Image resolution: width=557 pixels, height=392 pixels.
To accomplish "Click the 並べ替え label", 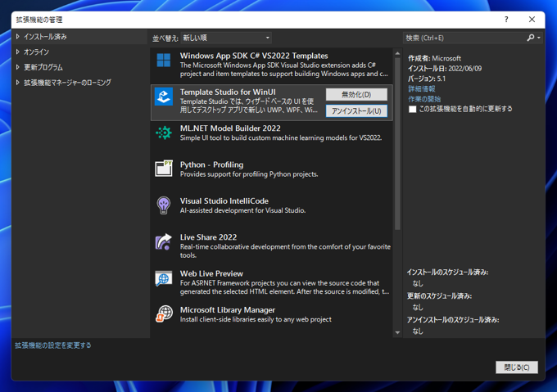I will coord(165,38).
